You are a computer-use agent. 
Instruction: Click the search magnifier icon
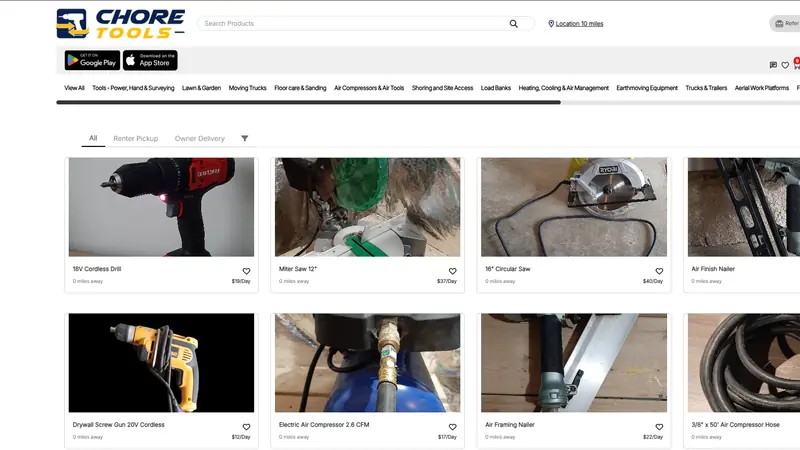pyautogui.click(x=513, y=23)
